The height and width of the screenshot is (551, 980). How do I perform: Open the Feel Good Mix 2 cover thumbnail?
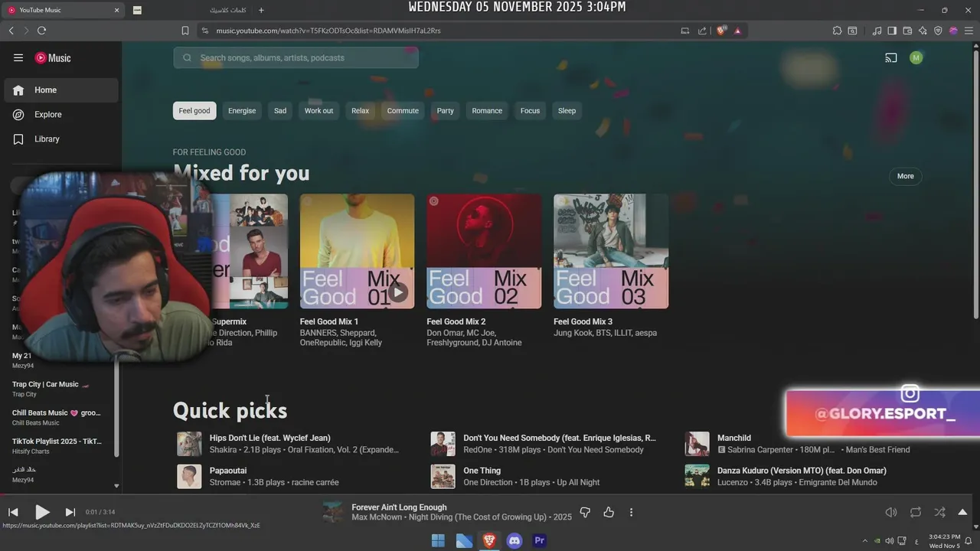click(x=484, y=251)
